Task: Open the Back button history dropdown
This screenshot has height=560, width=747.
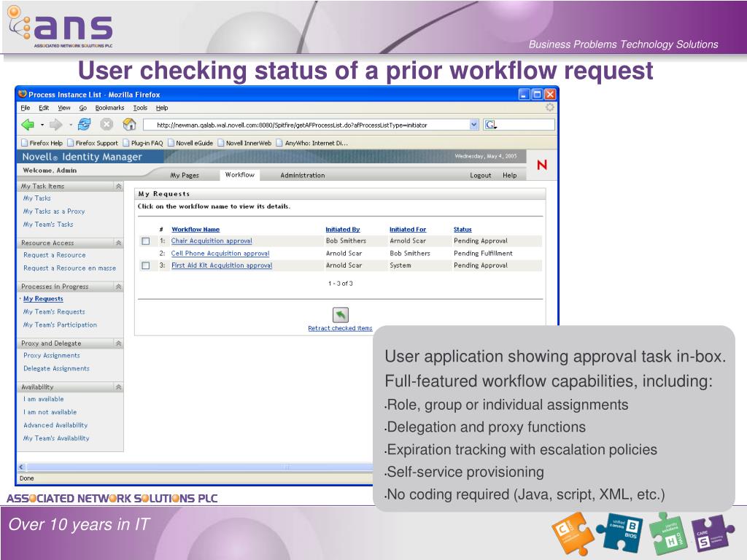Action: 42,125
